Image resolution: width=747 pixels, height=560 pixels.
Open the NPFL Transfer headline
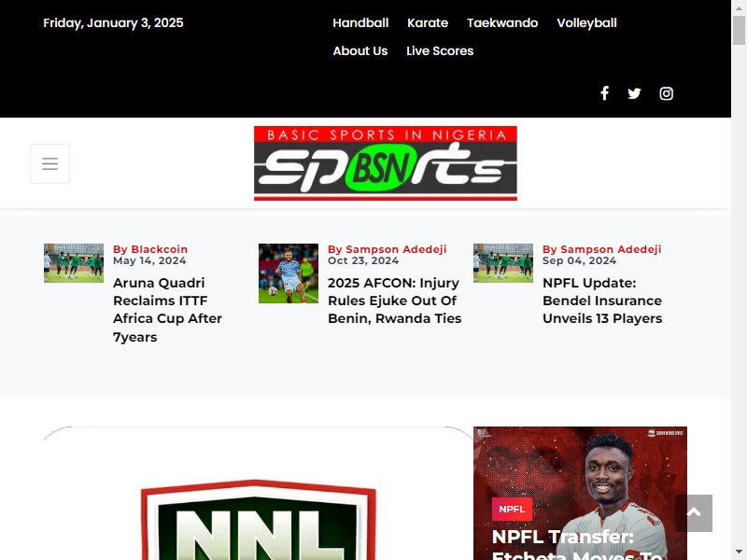[576, 544]
